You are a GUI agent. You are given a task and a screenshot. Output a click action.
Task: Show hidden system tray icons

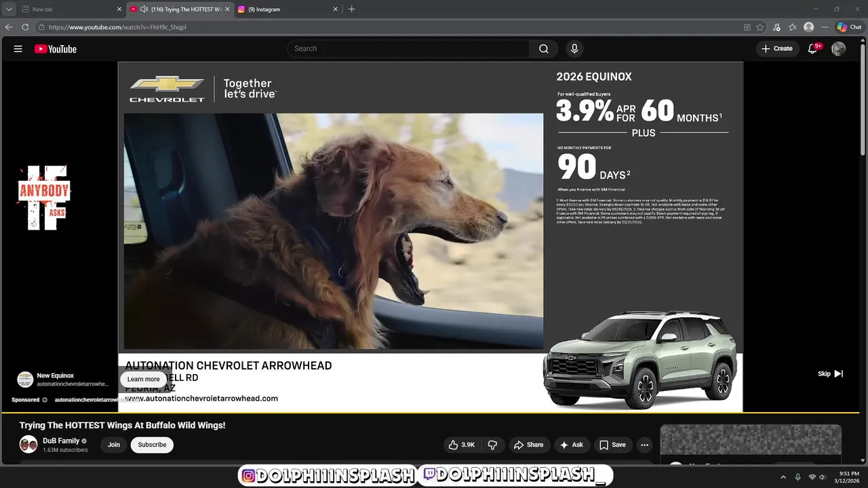pyautogui.click(x=783, y=477)
